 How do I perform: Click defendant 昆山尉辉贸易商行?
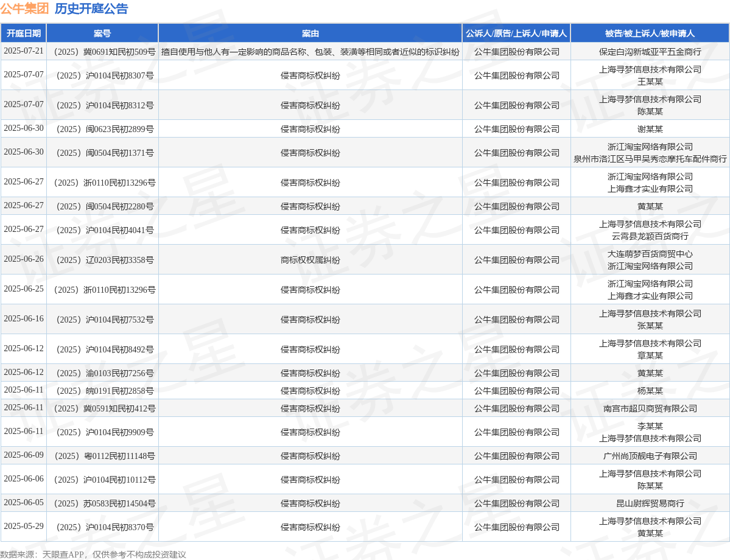tap(650, 503)
